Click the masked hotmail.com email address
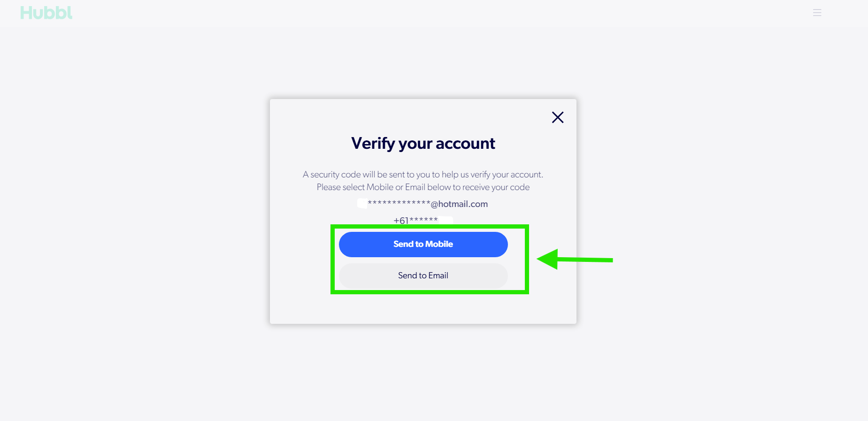Image resolution: width=868 pixels, height=421 pixels. (427, 204)
